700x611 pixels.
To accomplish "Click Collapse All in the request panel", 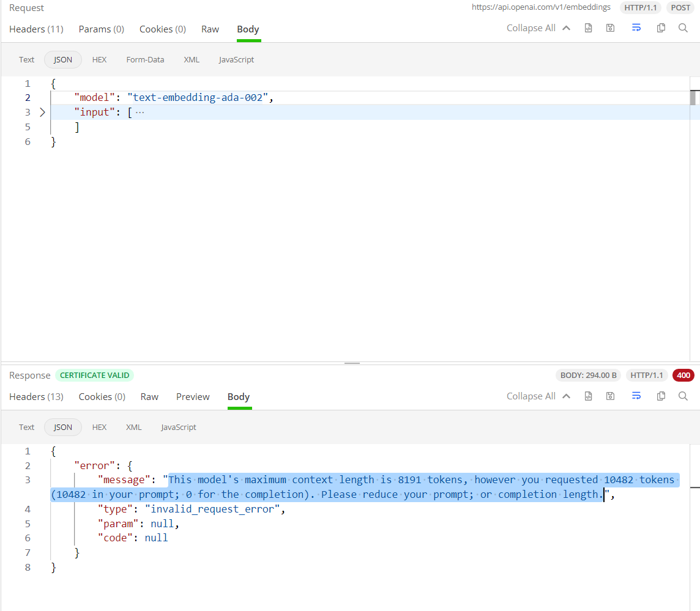I will pos(531,28).
